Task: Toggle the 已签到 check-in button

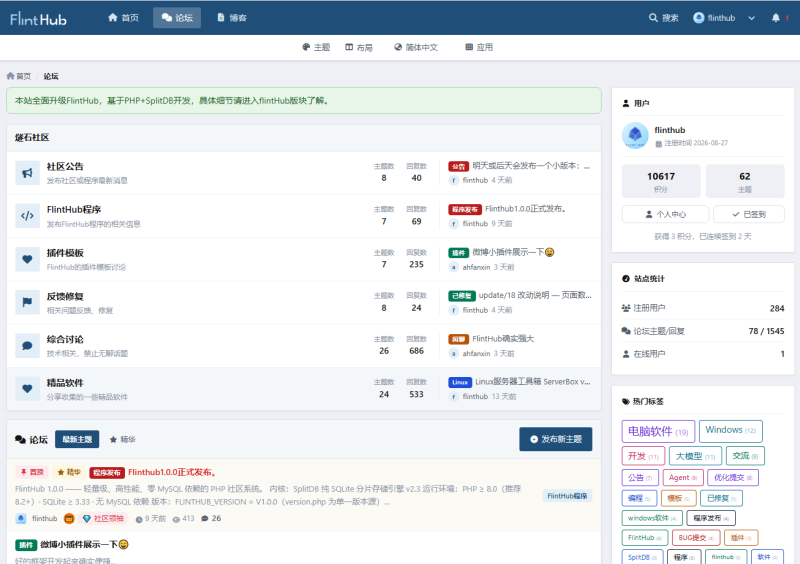Action: tap(748, 214)
